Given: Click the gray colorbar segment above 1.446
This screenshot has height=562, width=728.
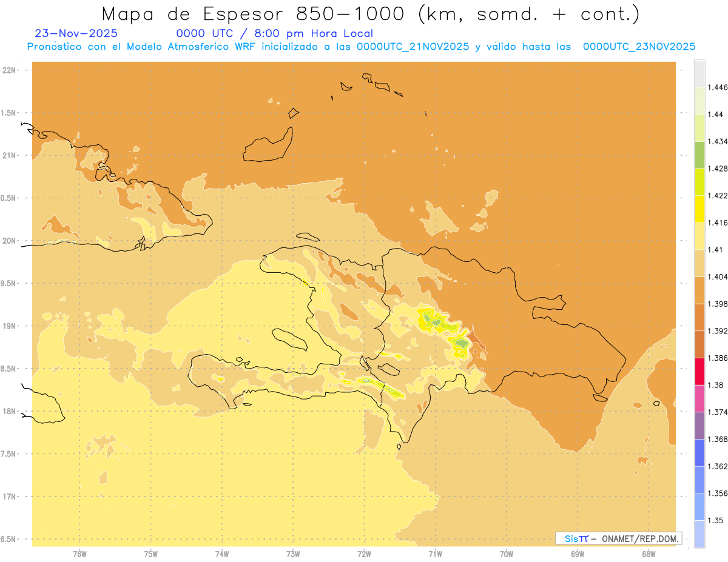Looking at the screenshot, I should click(x=699, y=73).
